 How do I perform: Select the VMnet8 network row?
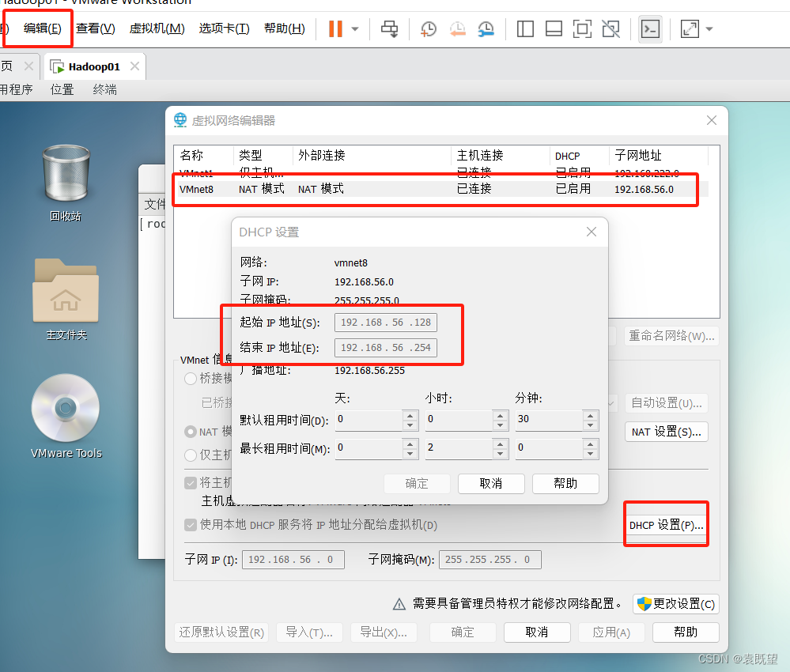[440, 189]
